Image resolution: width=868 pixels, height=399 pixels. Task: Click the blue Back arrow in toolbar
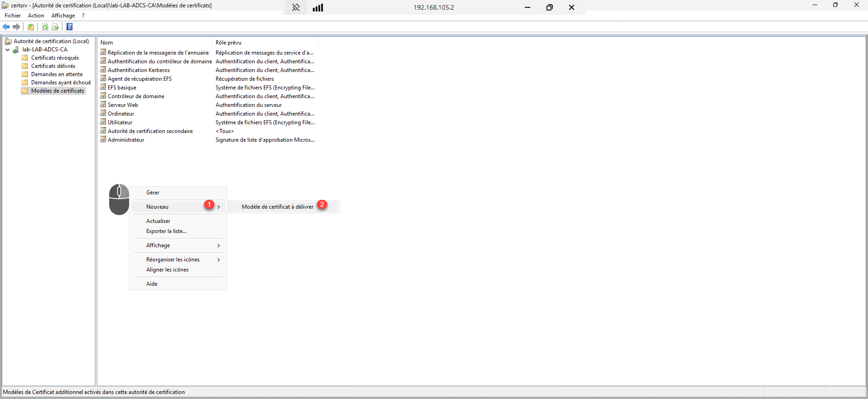tap(6, 27)
